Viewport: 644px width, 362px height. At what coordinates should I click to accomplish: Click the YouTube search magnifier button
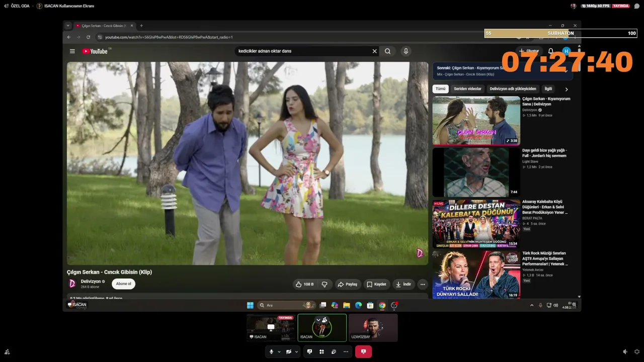[x=387, y=51]
